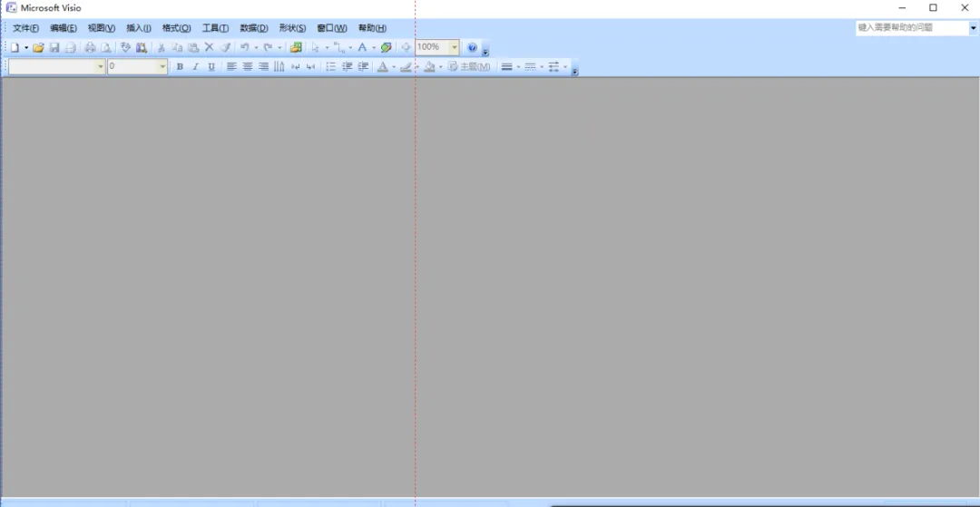Click the Format Painter brush icon
This screenshot has height=507, width=980.
coord(226,47)
